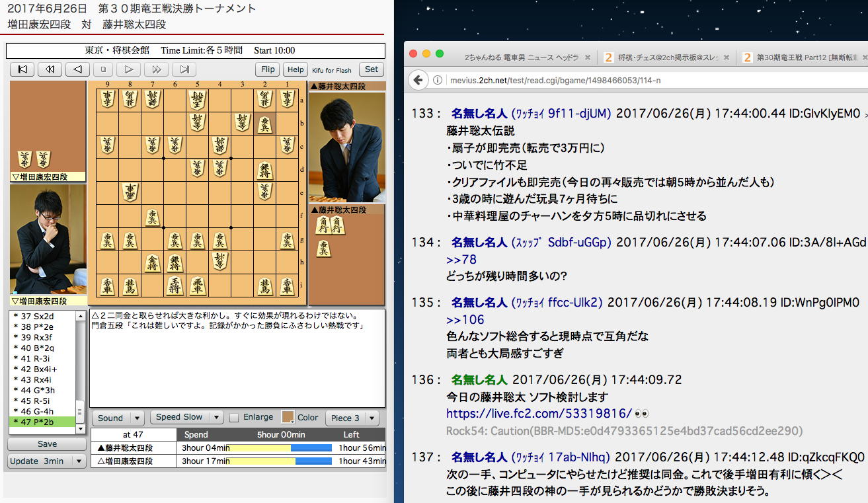Select move 45 R-5i in the list

coord(43,401)
